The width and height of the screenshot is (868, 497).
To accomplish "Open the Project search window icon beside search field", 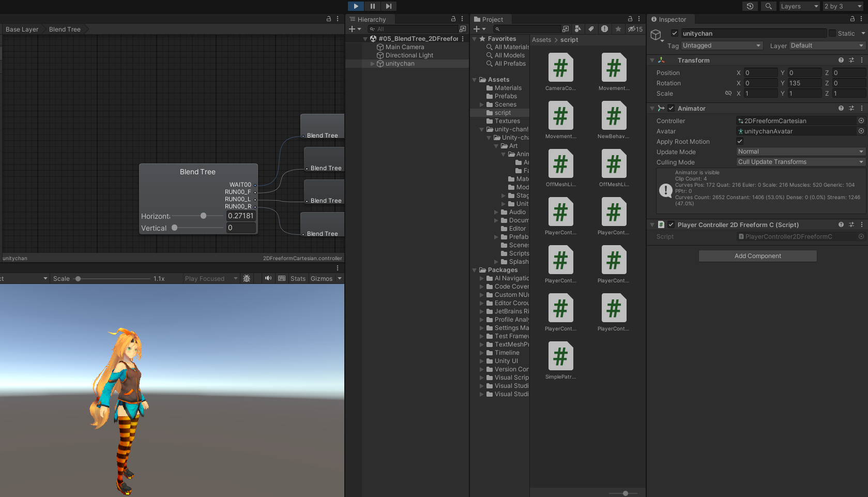I will (566, 29).
